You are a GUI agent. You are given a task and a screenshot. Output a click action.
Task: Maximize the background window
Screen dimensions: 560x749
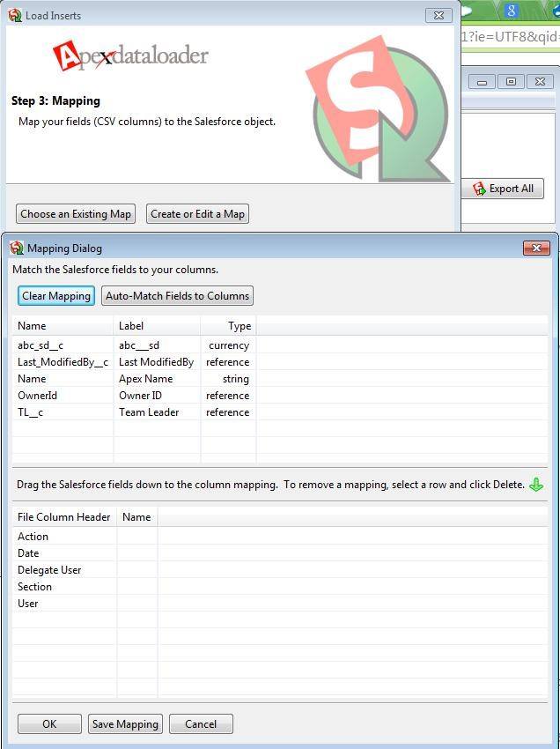pyautogui.click(x=511, y=82)
